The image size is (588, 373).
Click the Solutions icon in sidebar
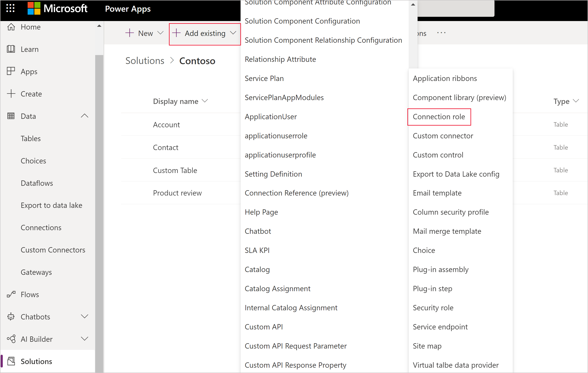coord(11,360)
